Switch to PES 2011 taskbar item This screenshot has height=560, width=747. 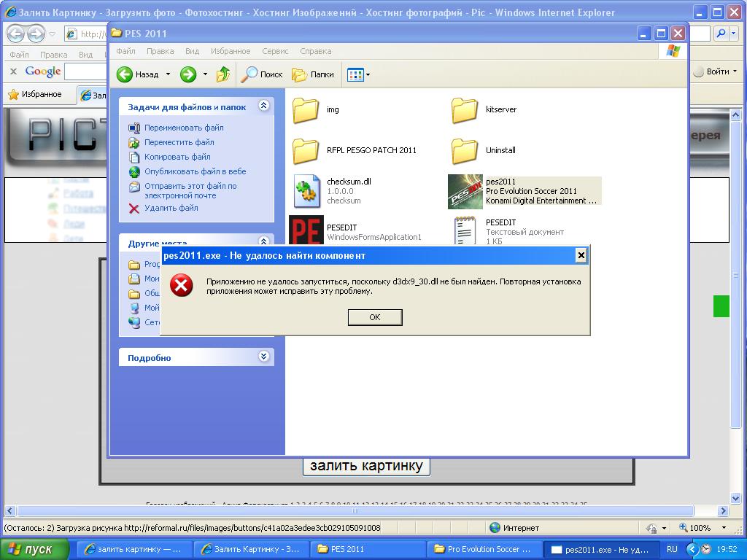tap(368, 550)
